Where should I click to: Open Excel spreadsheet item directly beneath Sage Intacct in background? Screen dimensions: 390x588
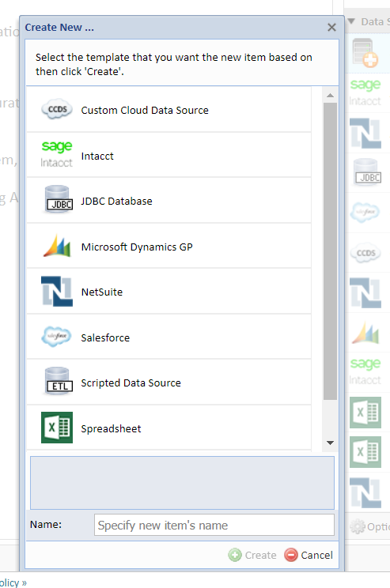365,413
